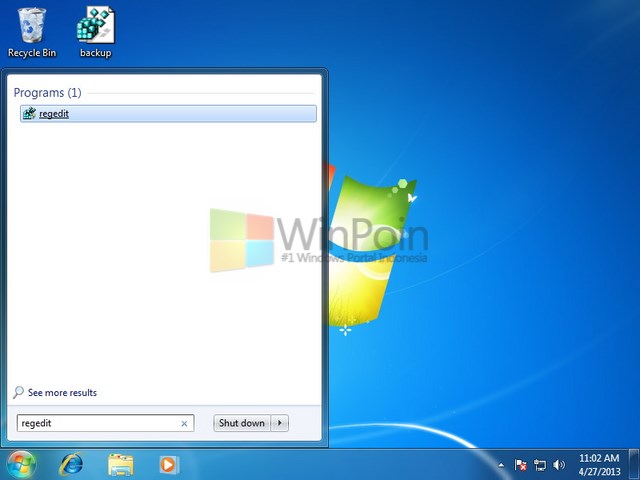Show hidden tray icons arrow
This screenshot has height=480, width=640.
pyautogui.click(x=501, y=465)
